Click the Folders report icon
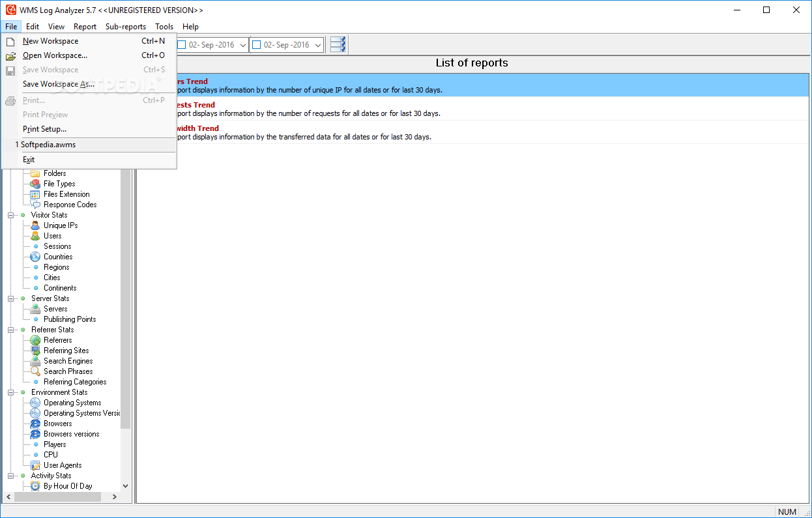 (35, 173)
